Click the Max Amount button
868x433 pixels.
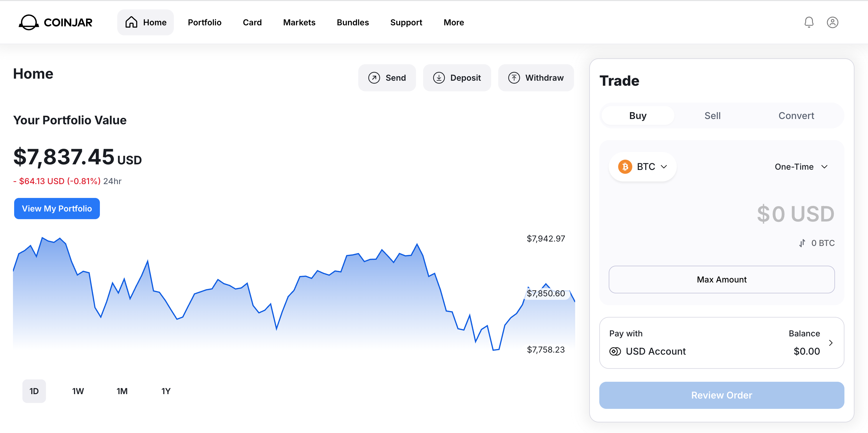(722, 279)
